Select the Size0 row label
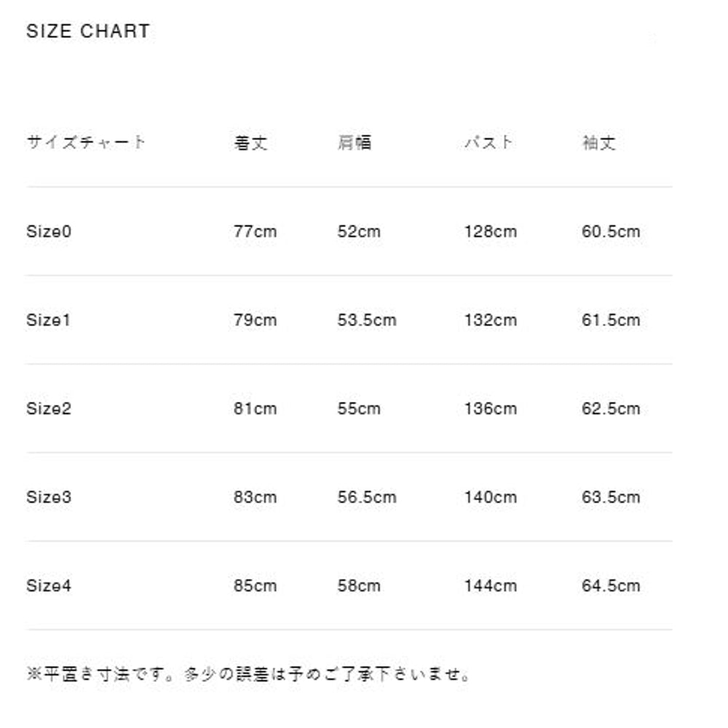Screen dimensions: 728x728 tap(50, 232)
